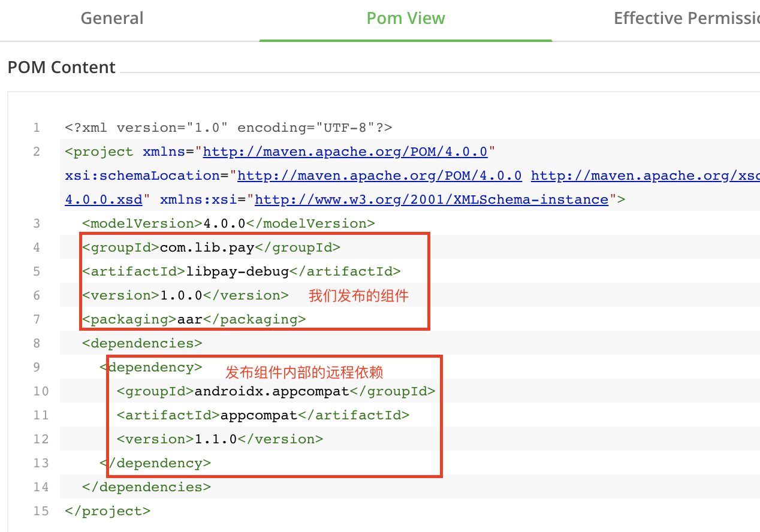Click the closing project tag
Viewport: 760px width, 532px height.
(108, 511)
